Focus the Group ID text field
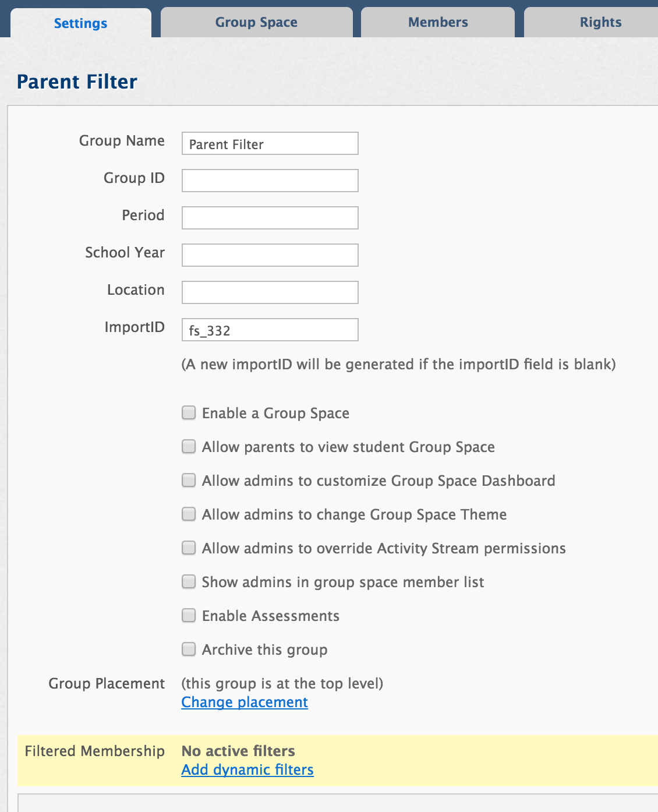 pos(270,181)
